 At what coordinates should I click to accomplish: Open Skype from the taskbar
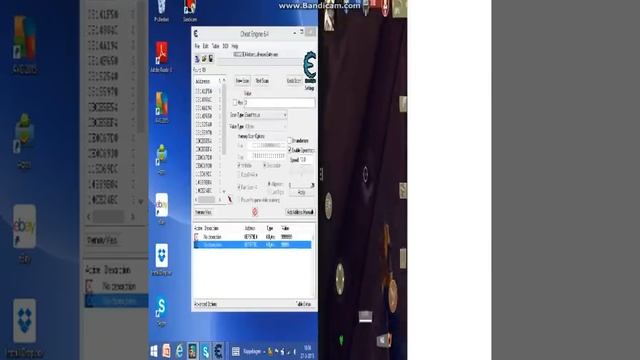point(205,351)
